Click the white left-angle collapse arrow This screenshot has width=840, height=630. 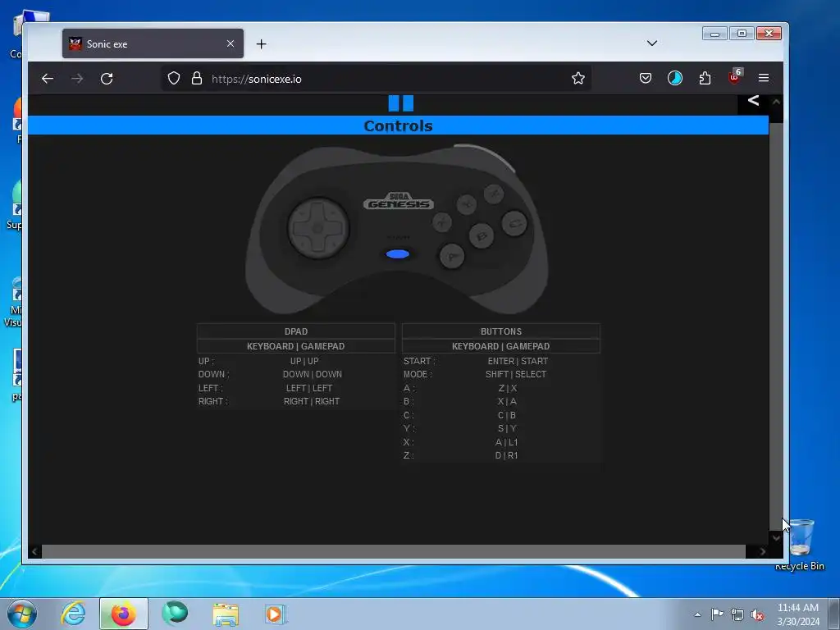pyautogui.click(x=753, y=100)
